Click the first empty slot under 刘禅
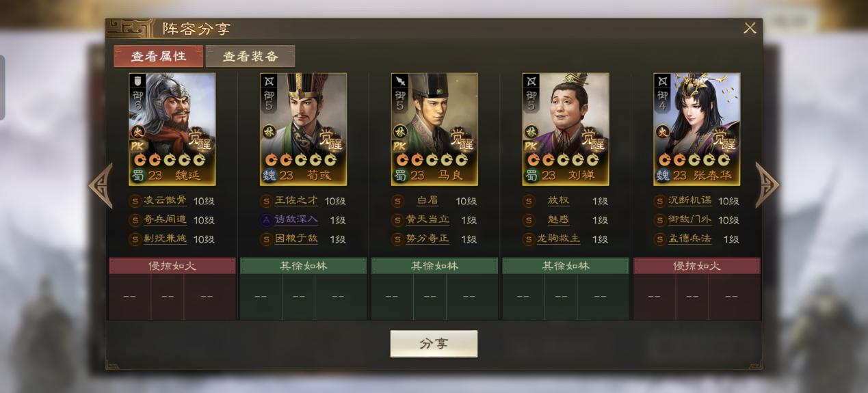This screenshot has height=393, width=868. click(523, 297)
